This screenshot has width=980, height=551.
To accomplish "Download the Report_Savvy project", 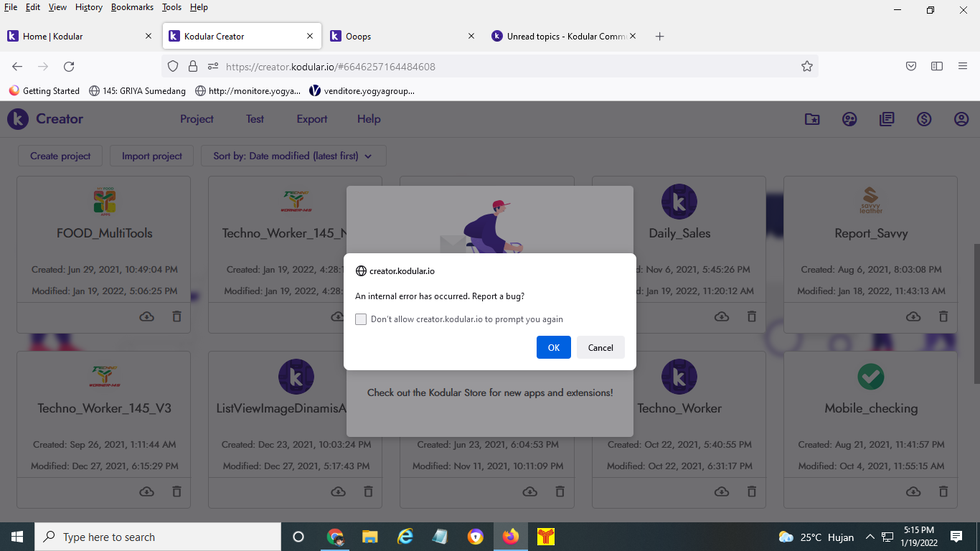I will click(913, 316).
